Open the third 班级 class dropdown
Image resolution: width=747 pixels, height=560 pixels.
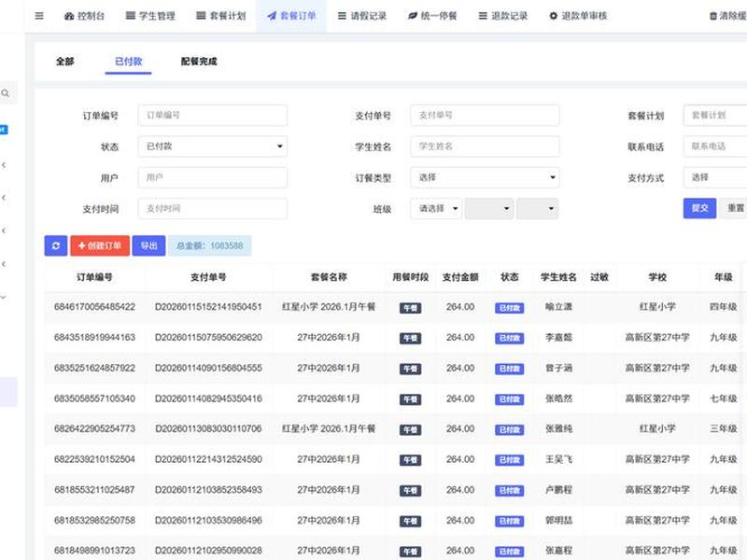[538, 208]
